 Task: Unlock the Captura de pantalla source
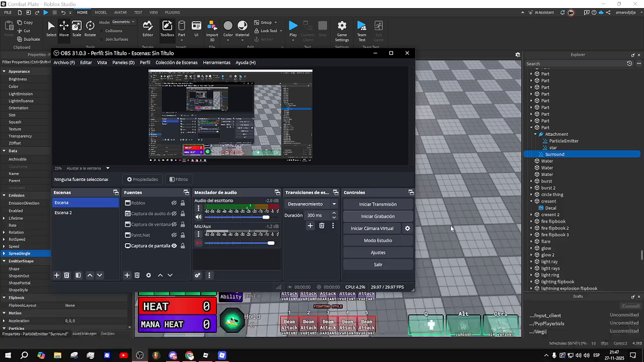coord(183,246)
